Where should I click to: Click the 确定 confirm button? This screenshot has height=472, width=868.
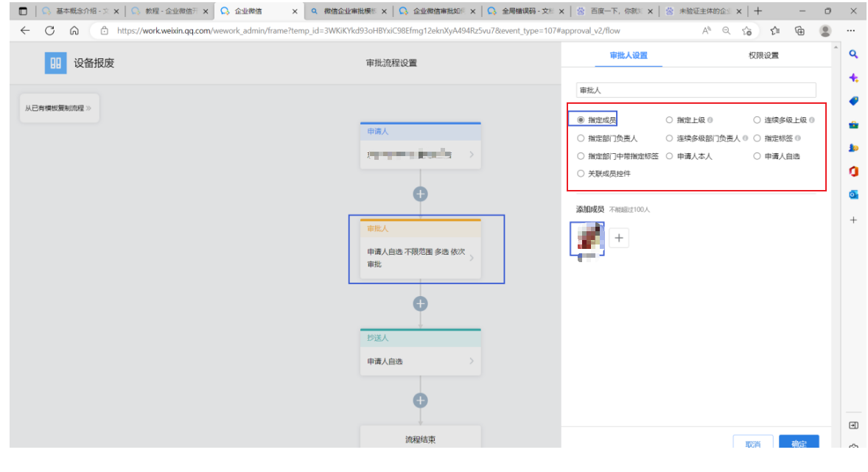pos(799,442)
